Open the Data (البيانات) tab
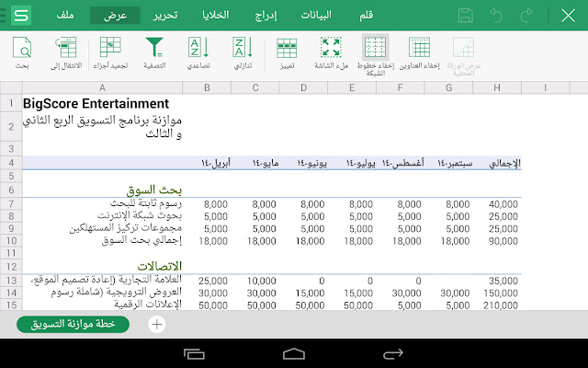Image resolution: width=588 pixels, height=368 pixels. pyautogui.click(x=316, y=16)
